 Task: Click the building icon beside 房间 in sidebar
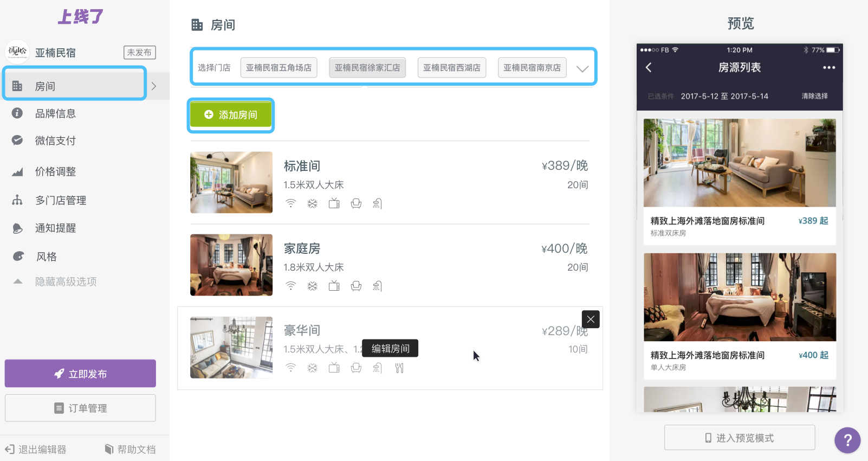coord(17,86)
